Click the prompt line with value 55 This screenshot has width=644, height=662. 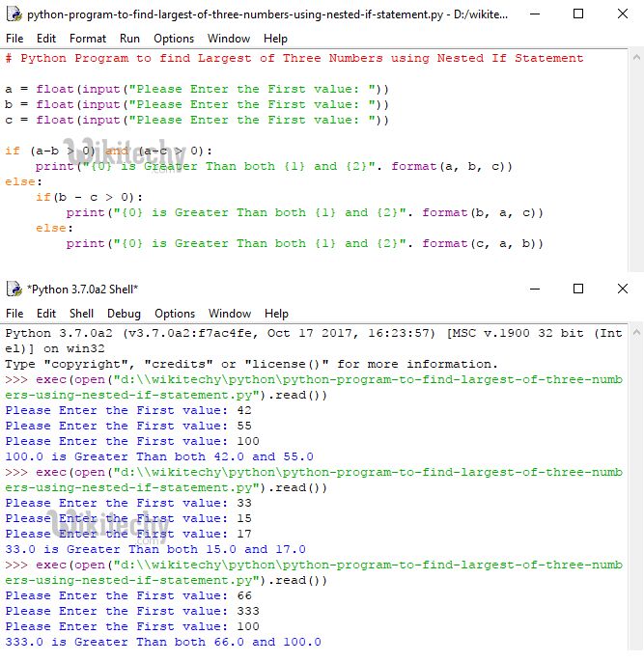click(x=128, y=426)
